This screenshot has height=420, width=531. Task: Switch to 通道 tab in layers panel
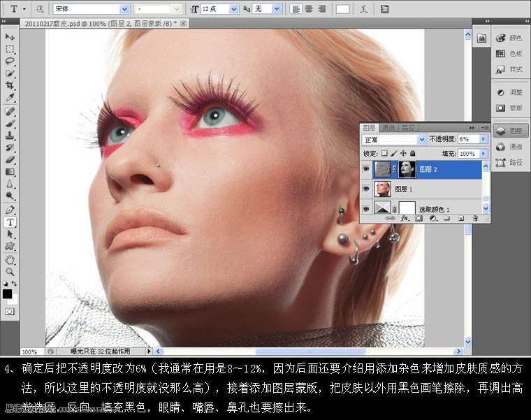coord(388,128)
